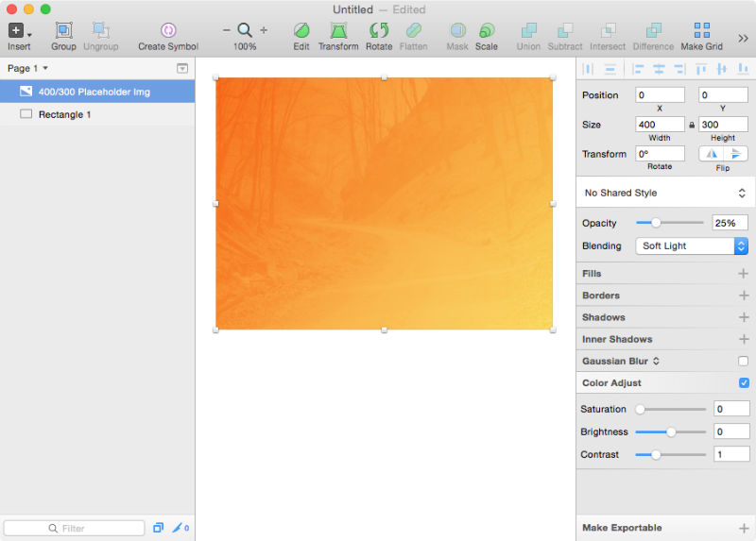Select the Rectangle 1 layer
Screen dimensions: 756x541
tap(64, 114)
